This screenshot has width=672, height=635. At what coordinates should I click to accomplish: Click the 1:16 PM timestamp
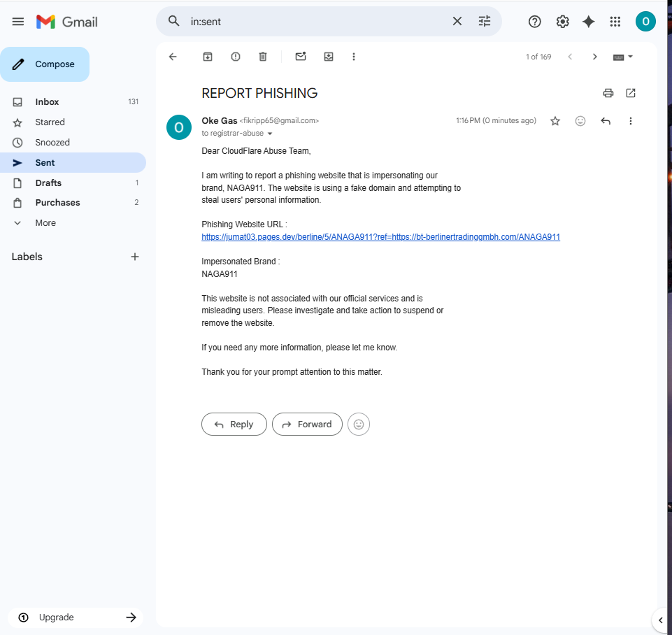pyautogui.click(x=496, y=120)
